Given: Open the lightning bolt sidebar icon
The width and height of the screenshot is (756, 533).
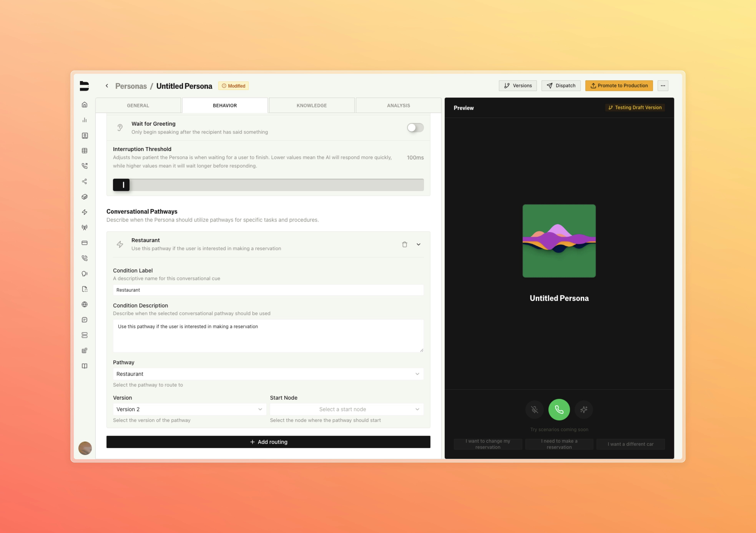Looking at the screenshot, I should point(85,212).
